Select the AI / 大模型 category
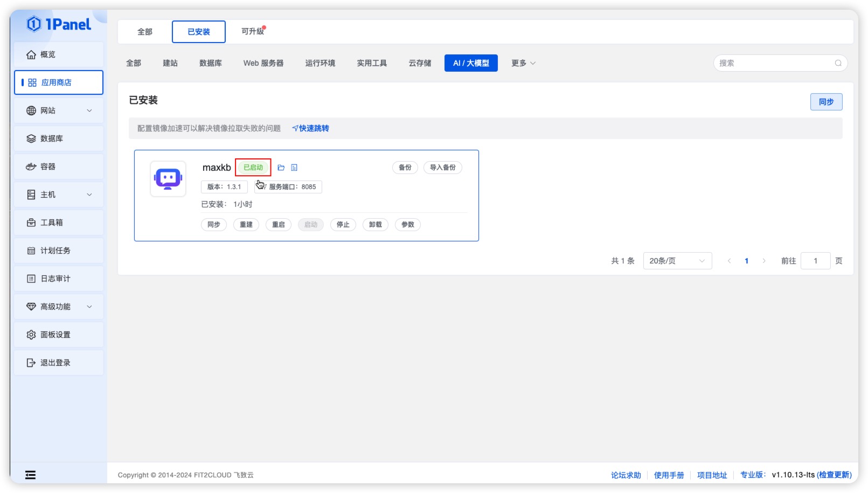 [x=470, y=63]
